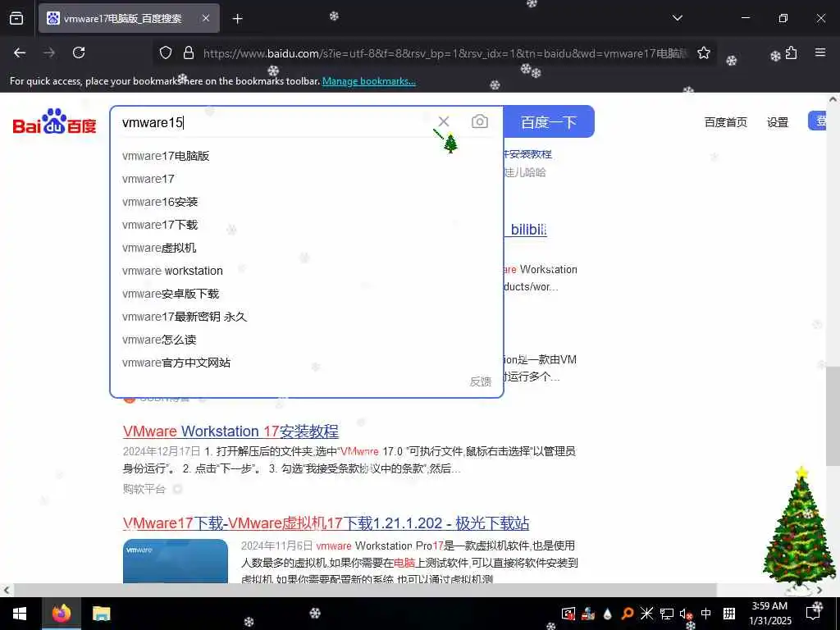
Task: Go back to previous page
Action: 20,52
